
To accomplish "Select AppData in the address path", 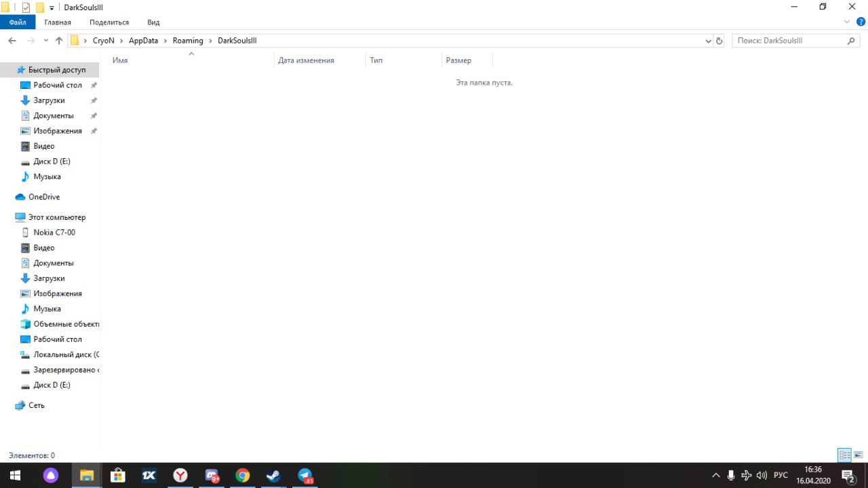I will [143, 41].
